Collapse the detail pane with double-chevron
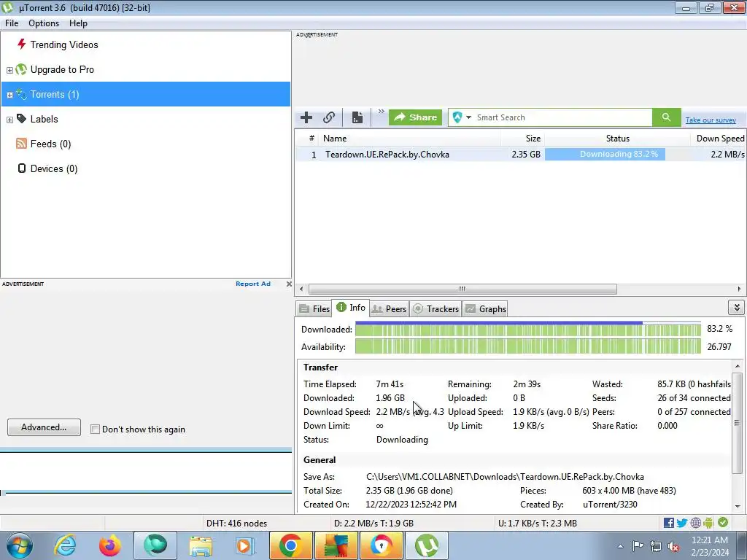The height and width of the screenshot is (560, 747). click(737, 308)
